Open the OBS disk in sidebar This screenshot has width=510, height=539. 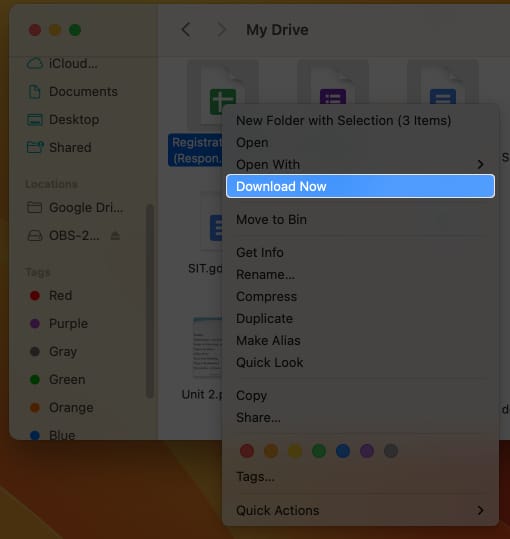pos(64,236)
